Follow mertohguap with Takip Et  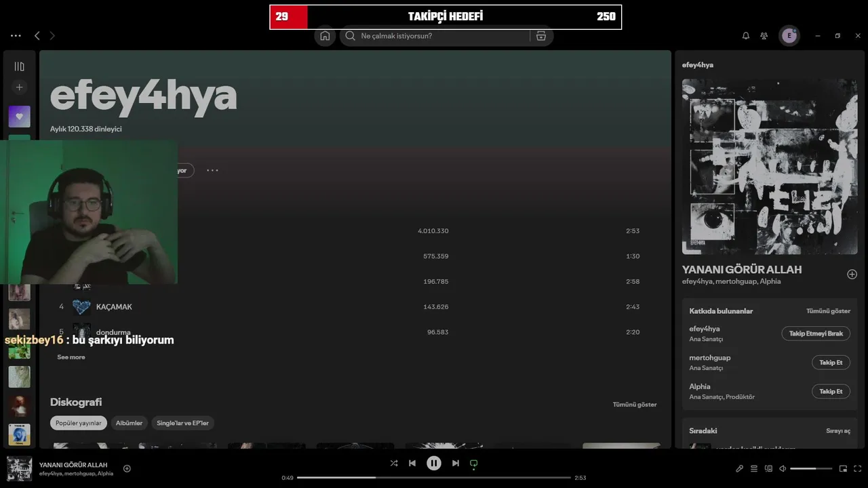[x=831, y=363]
